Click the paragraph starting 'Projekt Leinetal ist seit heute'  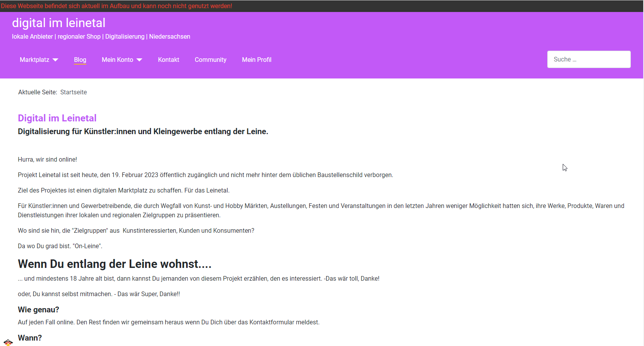coord(206,175)
